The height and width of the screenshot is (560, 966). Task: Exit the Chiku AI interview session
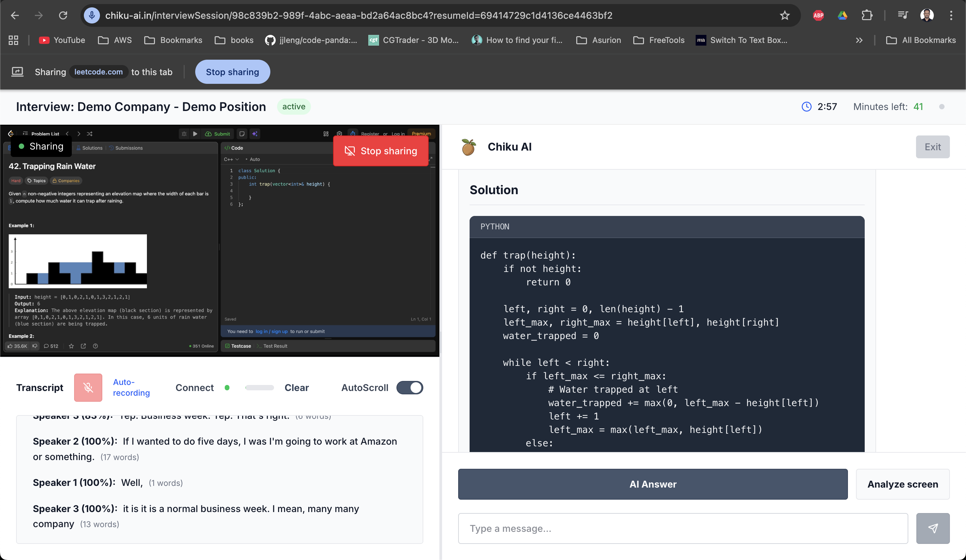(x=933, y=147)
